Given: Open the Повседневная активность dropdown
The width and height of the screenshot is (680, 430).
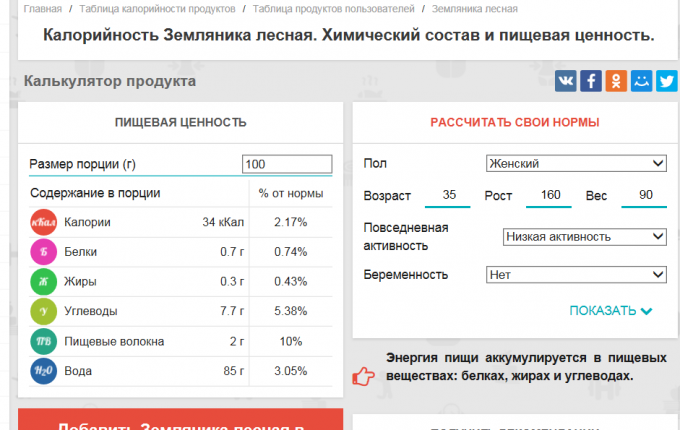Looking at the screenshot, I should coord(584,237).
